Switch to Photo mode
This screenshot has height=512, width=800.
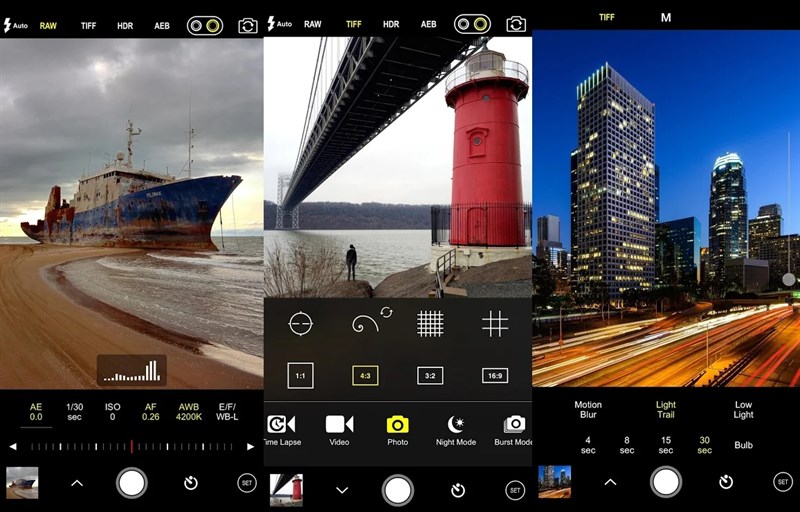tap(397, 431)
